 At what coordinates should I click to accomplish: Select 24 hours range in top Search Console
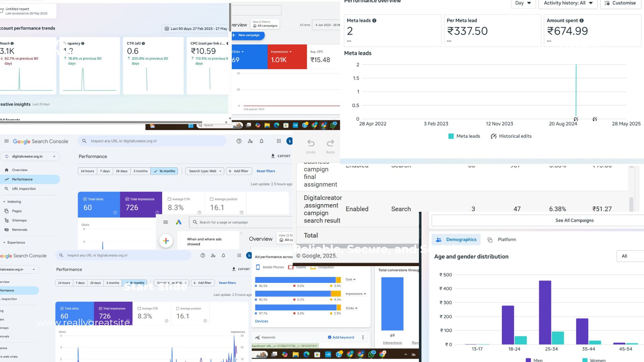pos(87,171)
